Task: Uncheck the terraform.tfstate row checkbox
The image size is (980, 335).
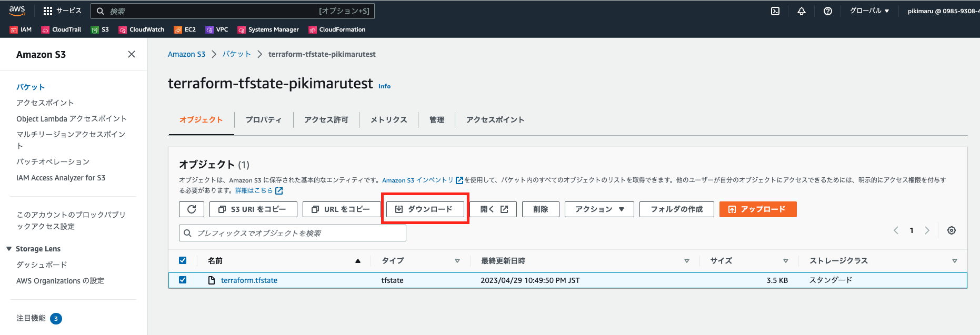Action: pos(183,280)
